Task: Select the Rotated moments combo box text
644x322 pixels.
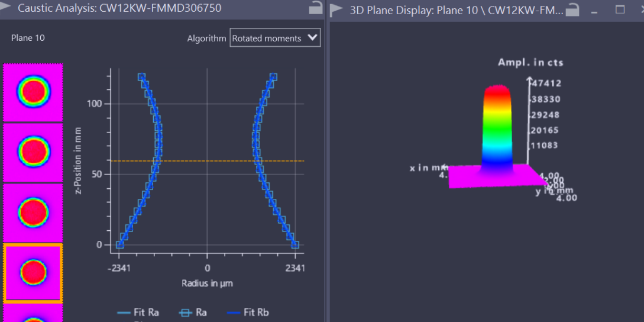Action: point(267,38)
